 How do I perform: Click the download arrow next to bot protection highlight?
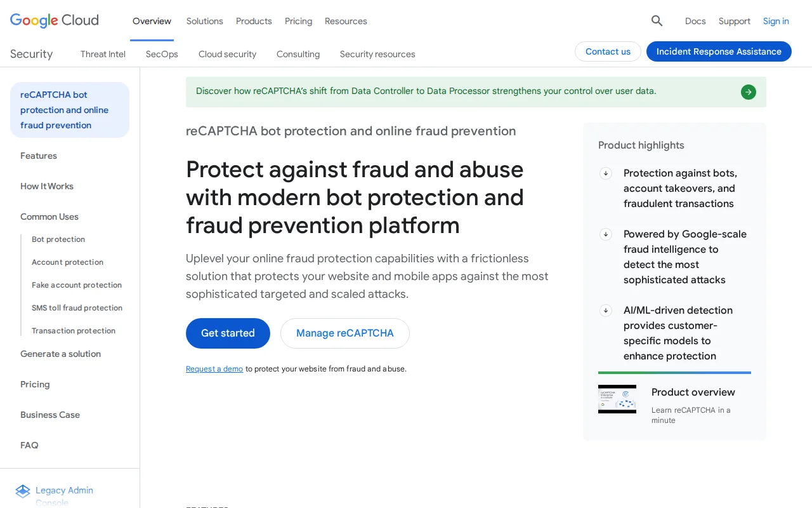[606, 173]
